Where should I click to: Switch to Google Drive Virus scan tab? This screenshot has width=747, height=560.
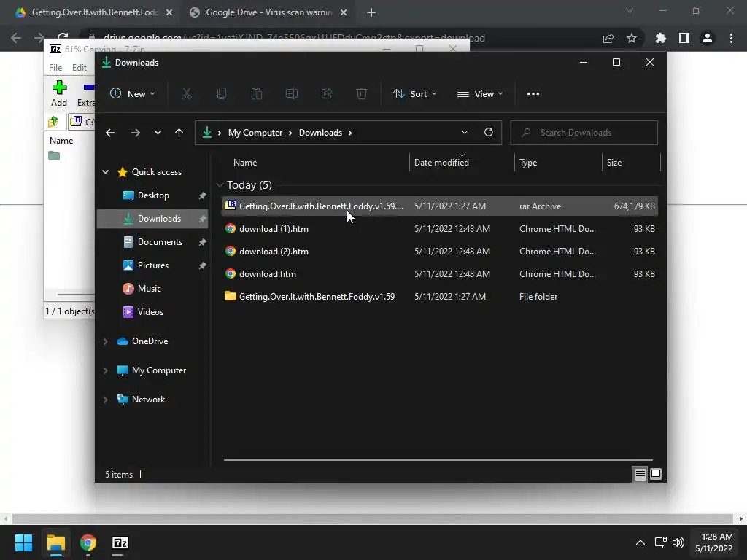[268, 12]
